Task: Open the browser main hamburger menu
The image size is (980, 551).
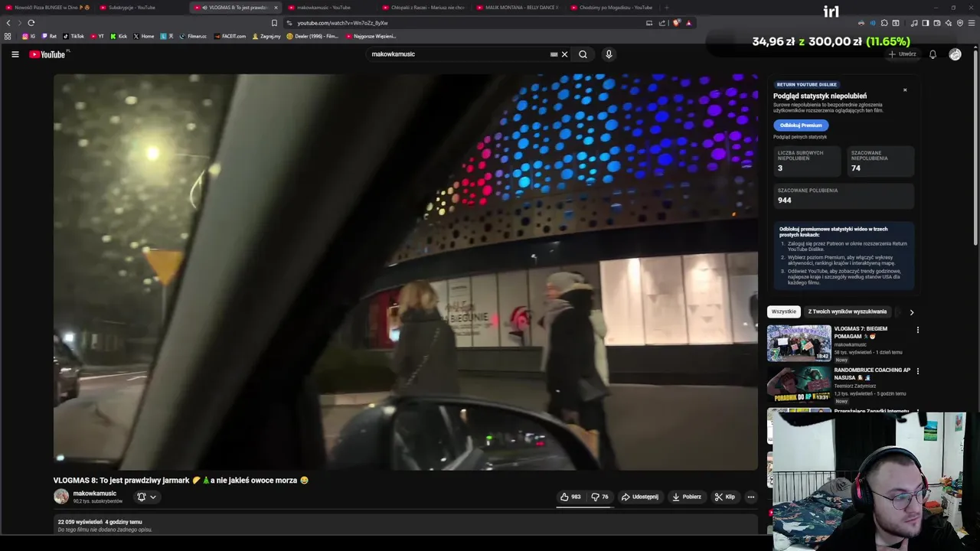Action: click(972, 23)
